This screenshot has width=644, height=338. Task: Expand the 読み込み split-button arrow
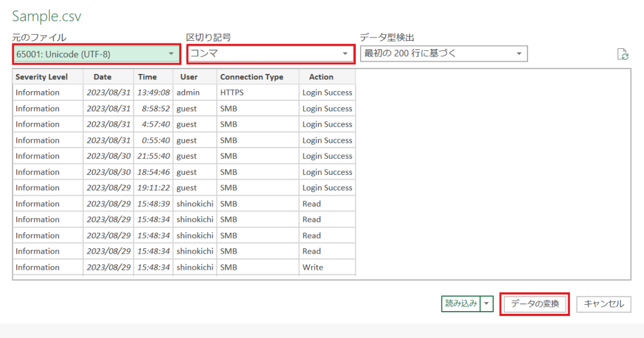487,304
